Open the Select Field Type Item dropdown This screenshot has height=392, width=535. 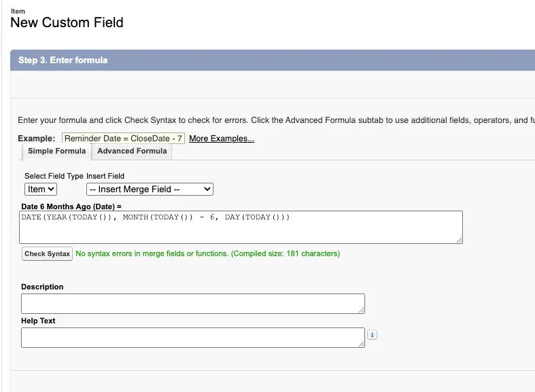(x=41, y=189)
